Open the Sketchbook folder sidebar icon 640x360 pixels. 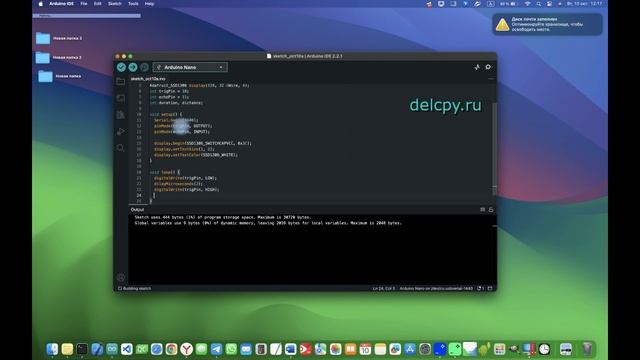point(120,82)
